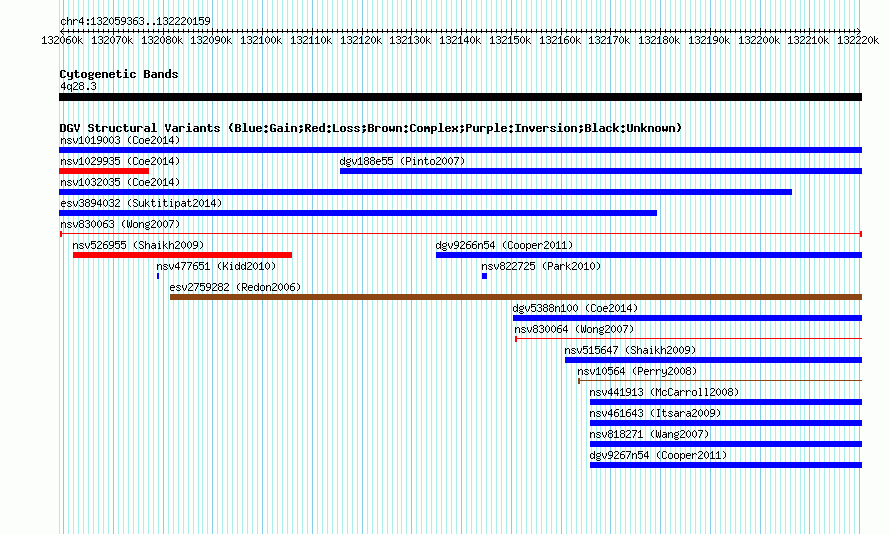Click the esv3894032 blue gain bar
The width and height of the screenshot is (890, 534).
358,213
